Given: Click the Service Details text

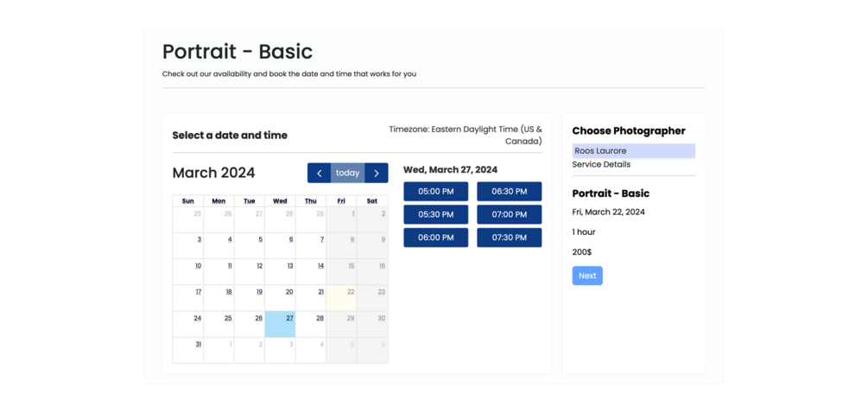Looking at the screenshot, I should 601,164.
